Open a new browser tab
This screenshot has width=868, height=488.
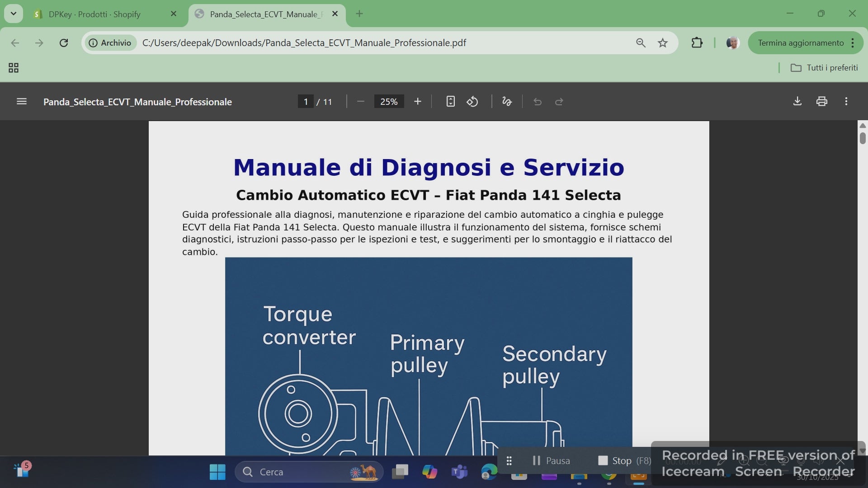click(359, 14)
